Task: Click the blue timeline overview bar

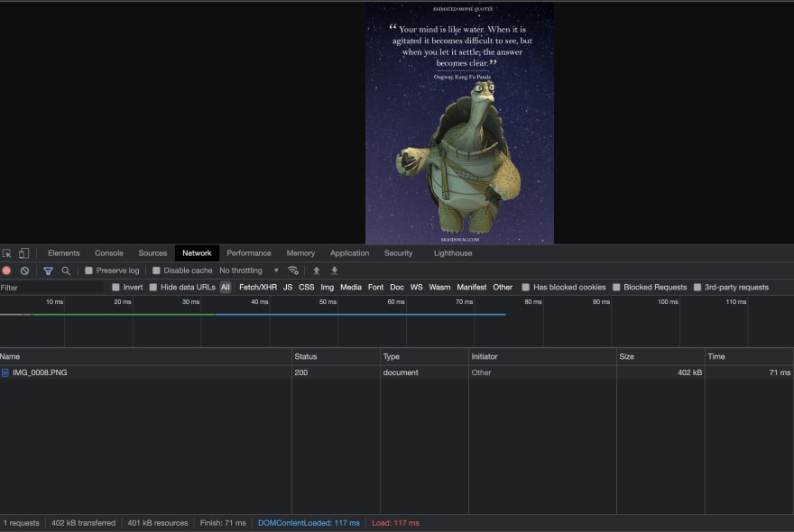Action: pyautogui.click(x=360, y=315)
